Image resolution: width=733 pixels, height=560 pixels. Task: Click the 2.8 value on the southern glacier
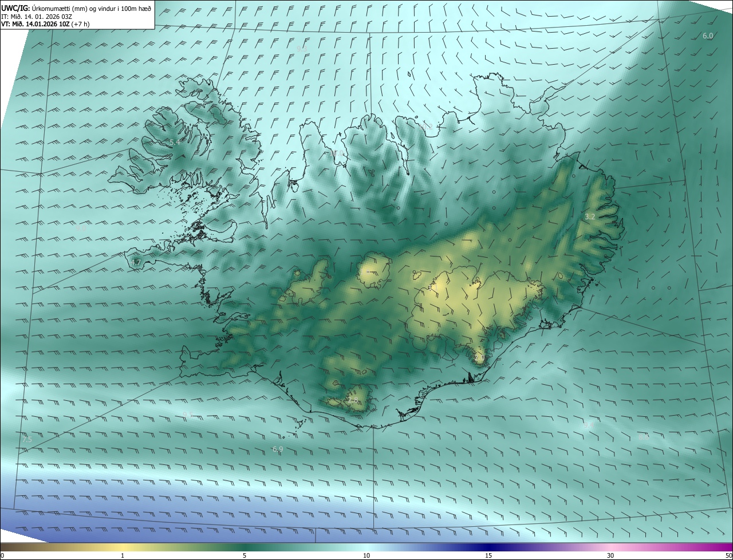353,400
